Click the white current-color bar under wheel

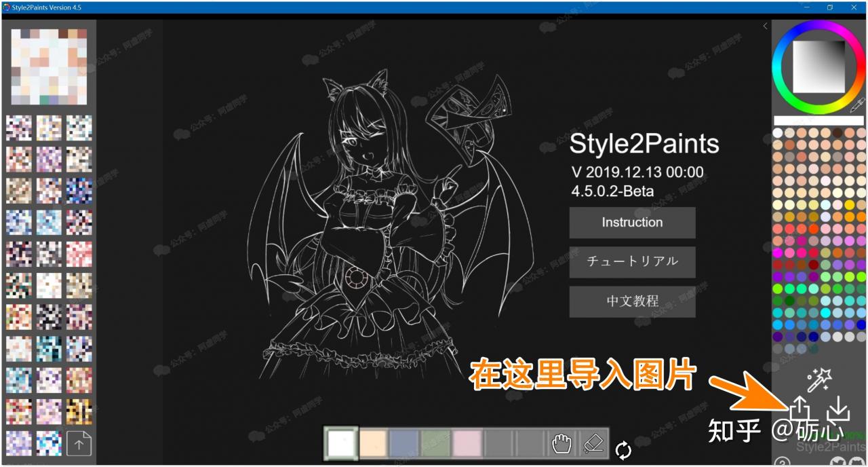[x=819, y=121]
